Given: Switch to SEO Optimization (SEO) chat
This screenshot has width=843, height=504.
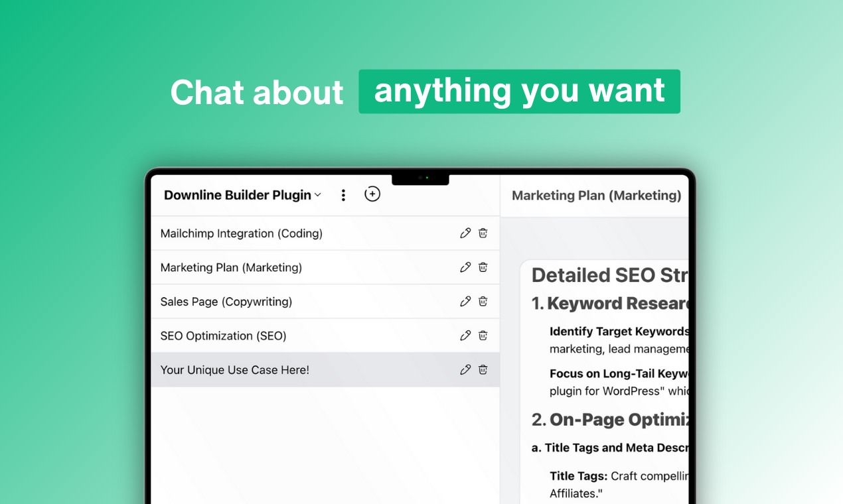Looking at the screenshot, I should tap(223, 336).
